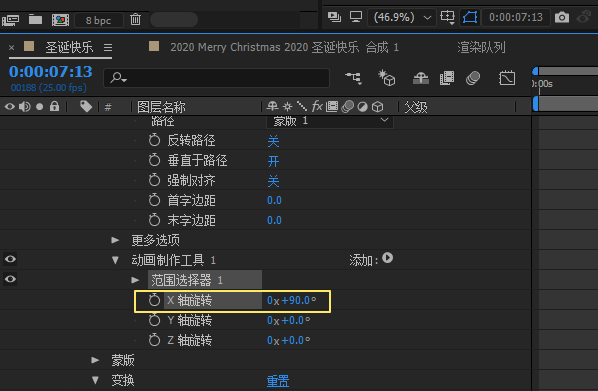Toggle stopwatch for 末字边距
Screen dimensions: 598x391
(154, 220)
